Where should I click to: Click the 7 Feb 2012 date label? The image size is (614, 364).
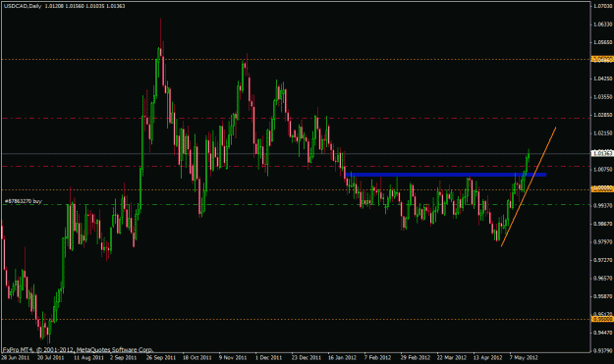377,358
